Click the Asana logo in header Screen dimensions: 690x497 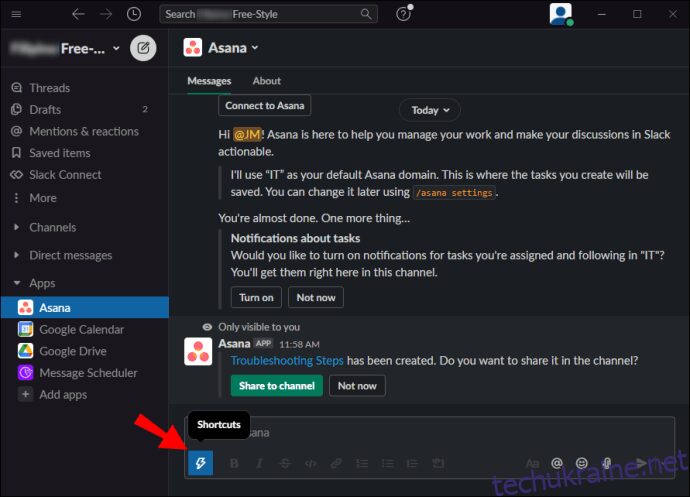(193, 48)
